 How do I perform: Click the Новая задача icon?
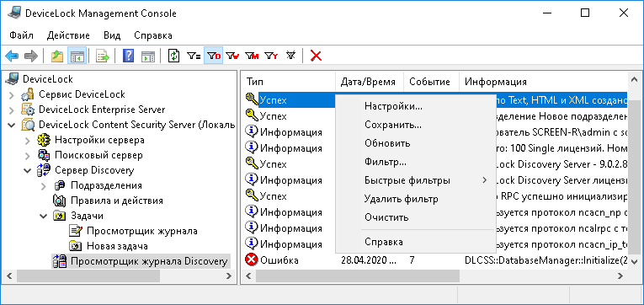[x=76, y=246]
